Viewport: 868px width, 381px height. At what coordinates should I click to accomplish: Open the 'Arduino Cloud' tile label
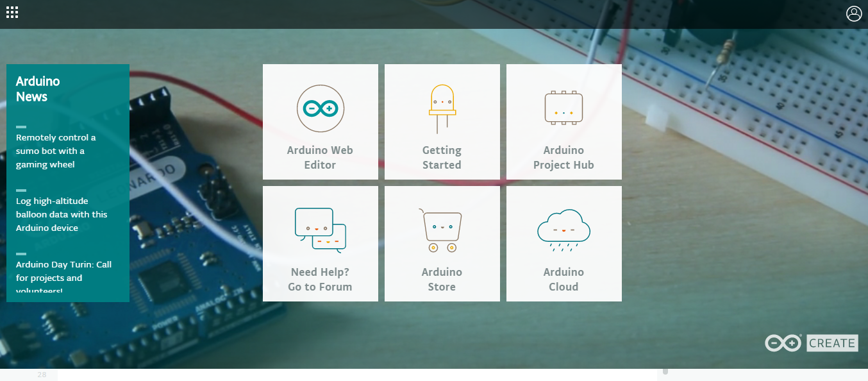(x=563, y=279)
